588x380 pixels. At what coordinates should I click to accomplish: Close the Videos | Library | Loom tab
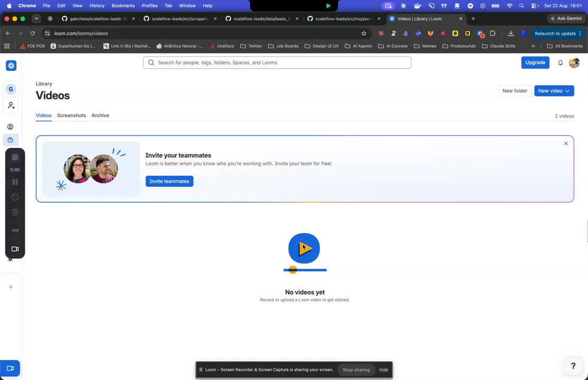click(x=461, y=19)
